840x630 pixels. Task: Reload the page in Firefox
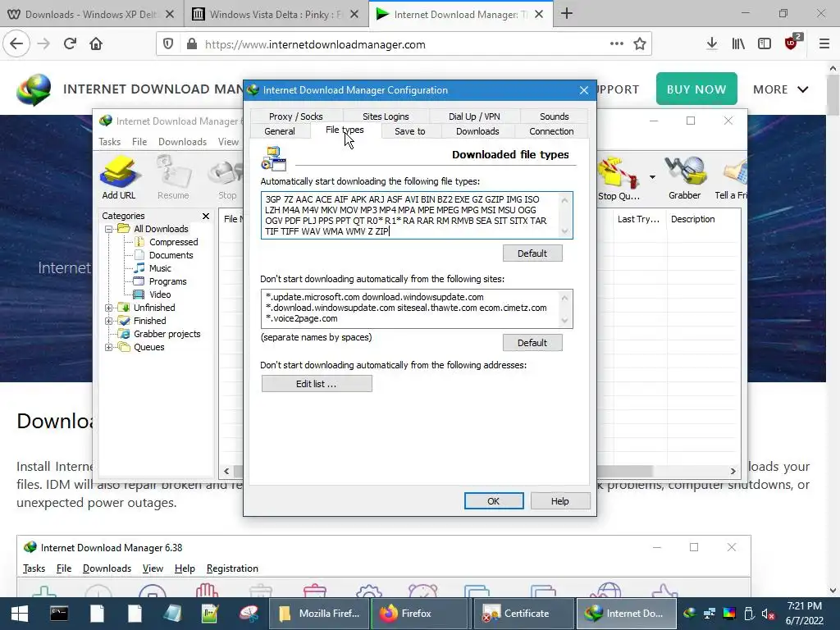(70, 44)
